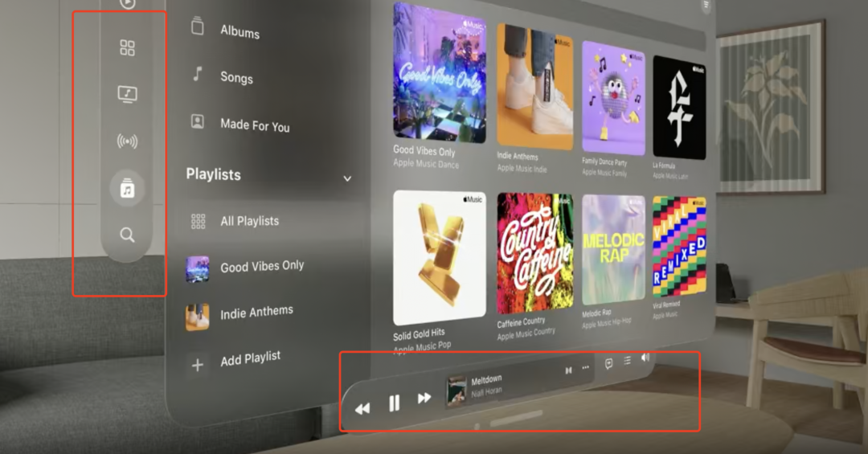Viewport: 868px width, 454px height.
Task: Pause the song Meltdown
Action: pyautogui.click(x=394, y=403)
